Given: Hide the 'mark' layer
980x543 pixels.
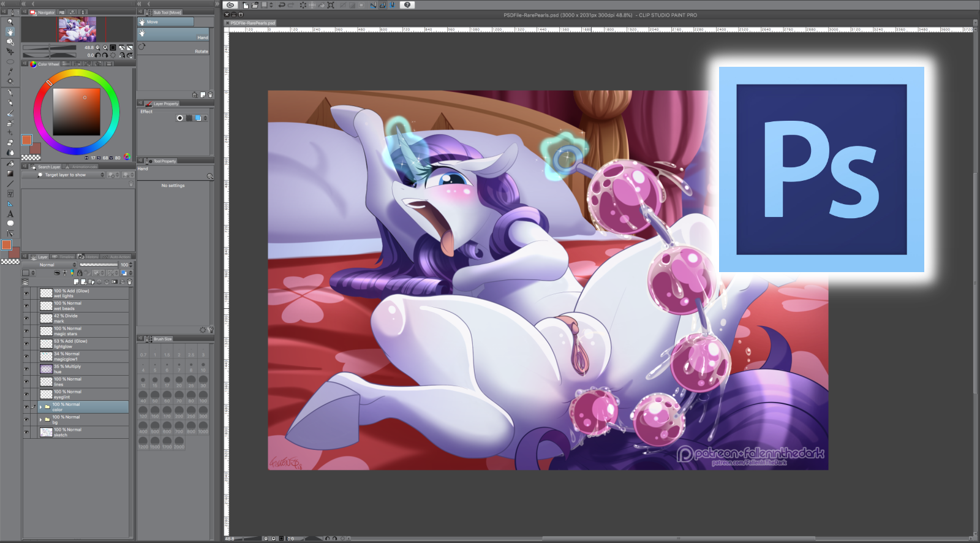Looking at the screenshot, I should (x=26, y=318).
